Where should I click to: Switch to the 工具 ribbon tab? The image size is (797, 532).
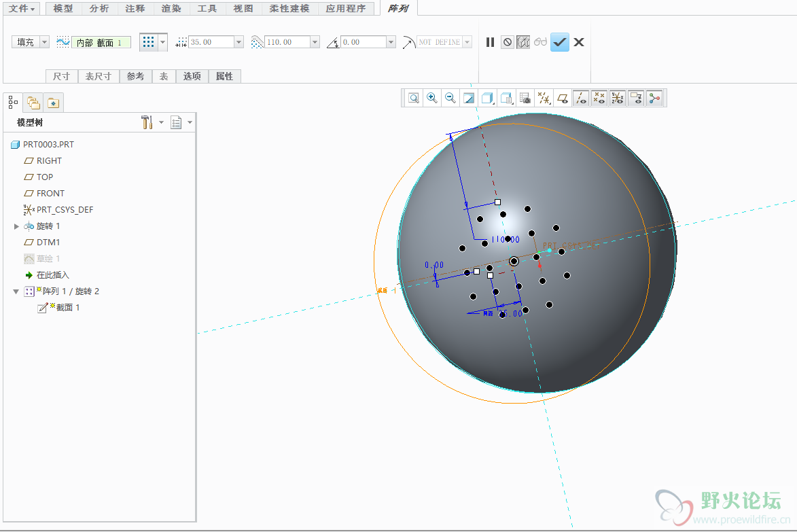[207, 9]
